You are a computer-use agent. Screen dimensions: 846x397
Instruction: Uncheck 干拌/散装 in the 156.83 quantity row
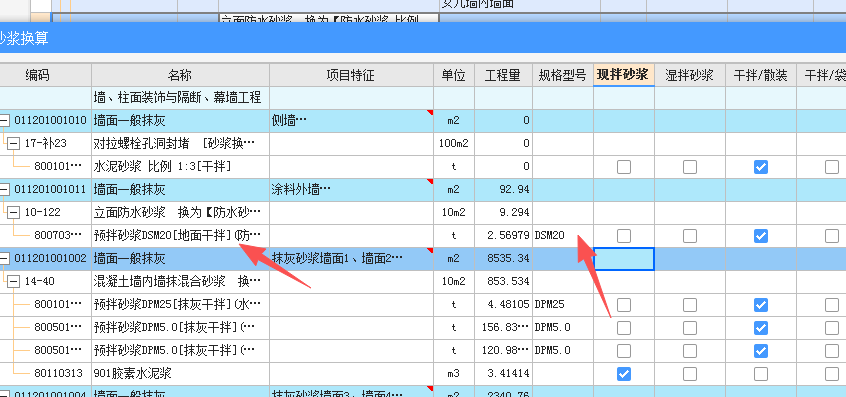tap(761, 328)
